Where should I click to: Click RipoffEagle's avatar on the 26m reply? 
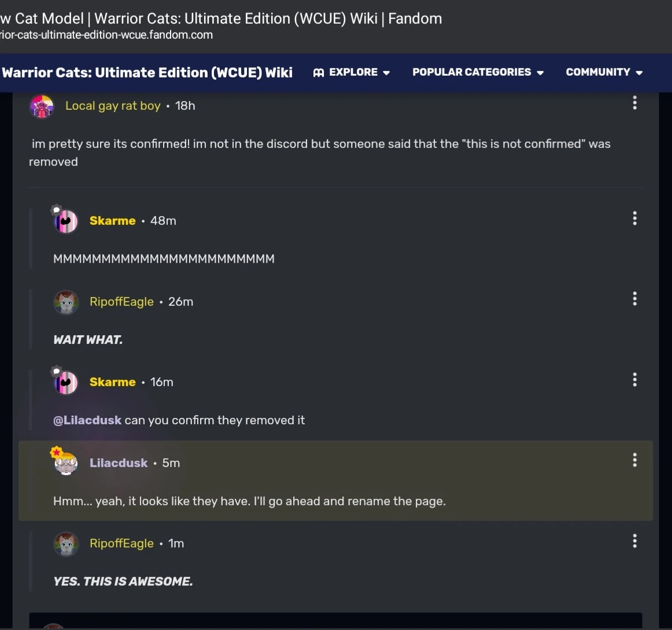(66, 302)
